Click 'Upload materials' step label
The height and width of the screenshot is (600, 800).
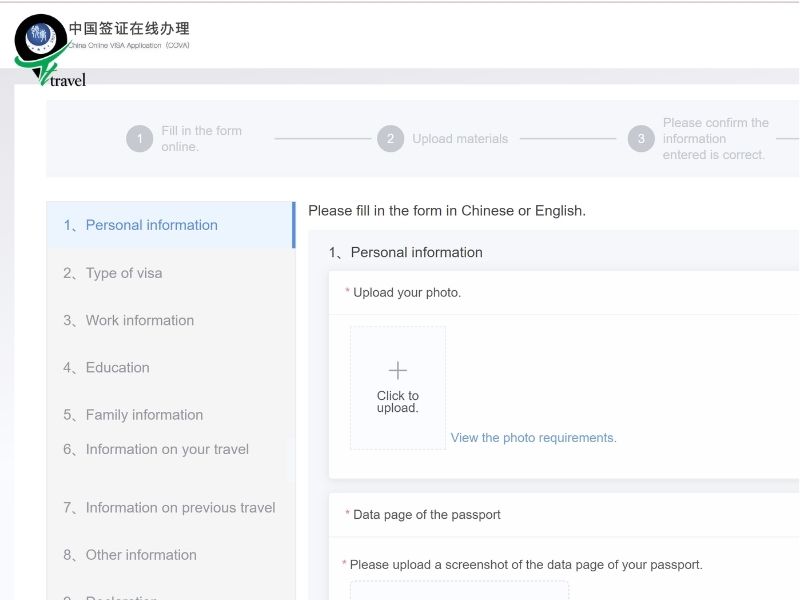(x=460, y=139)
